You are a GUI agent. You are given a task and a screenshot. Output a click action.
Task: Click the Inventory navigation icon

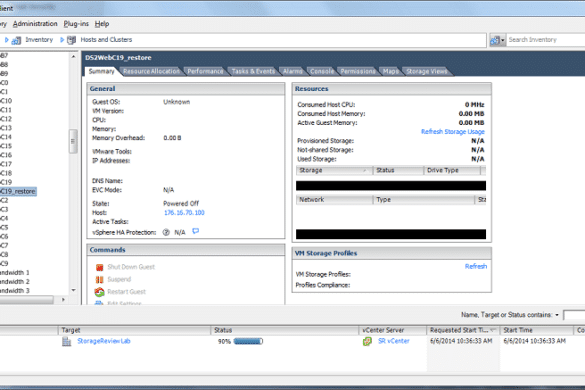tap(16, 40)
